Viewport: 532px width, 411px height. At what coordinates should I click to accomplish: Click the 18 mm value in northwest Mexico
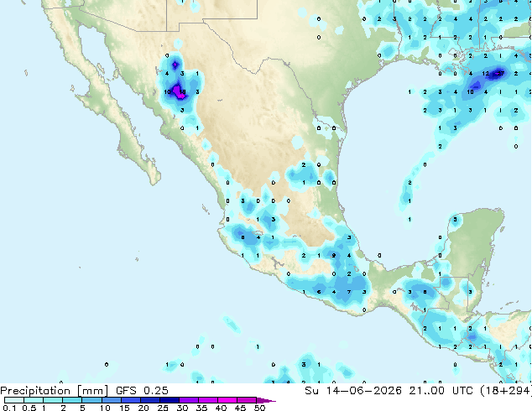click(182, 91)
